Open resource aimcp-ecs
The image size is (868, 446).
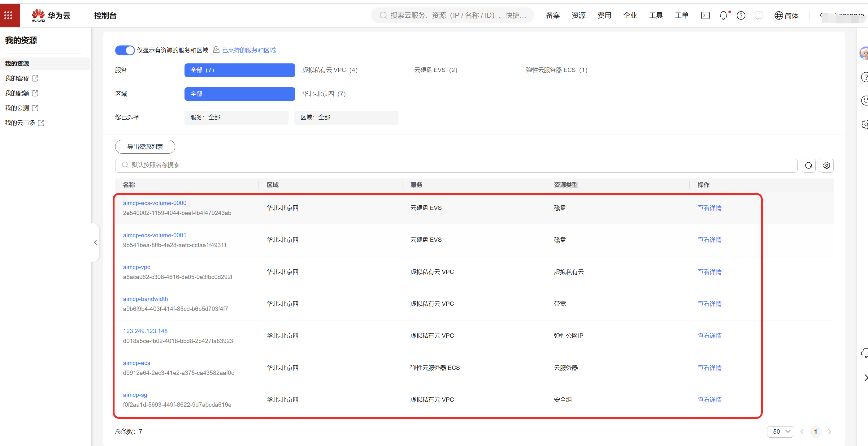pos(137,363)
